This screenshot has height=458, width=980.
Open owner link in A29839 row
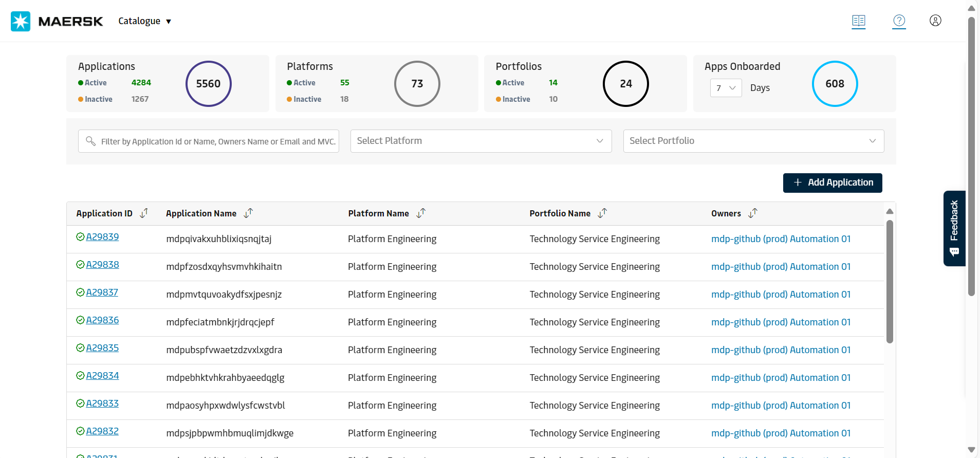pyautogui.click(x=781, y=239)
